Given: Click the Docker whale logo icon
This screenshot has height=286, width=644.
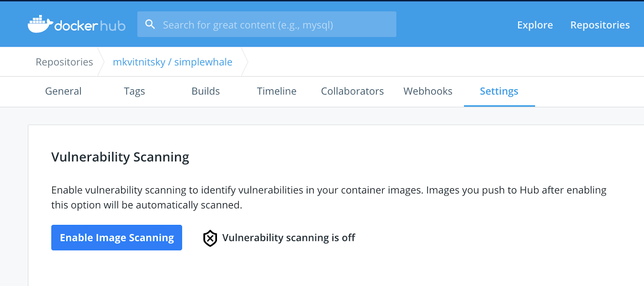Looking at the screenshot, I should coord(40,24).
